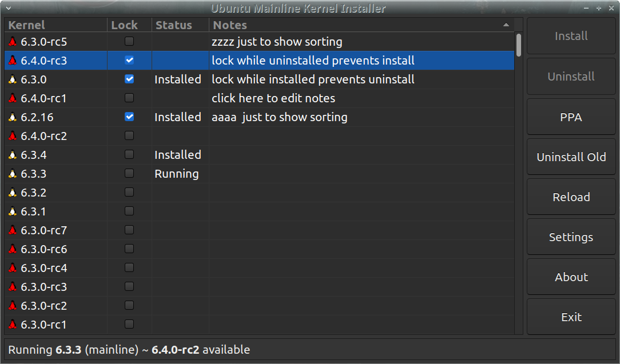This screenshot has height=364, width=620.
Task: Click the Install button
Action: coord(571,36)
